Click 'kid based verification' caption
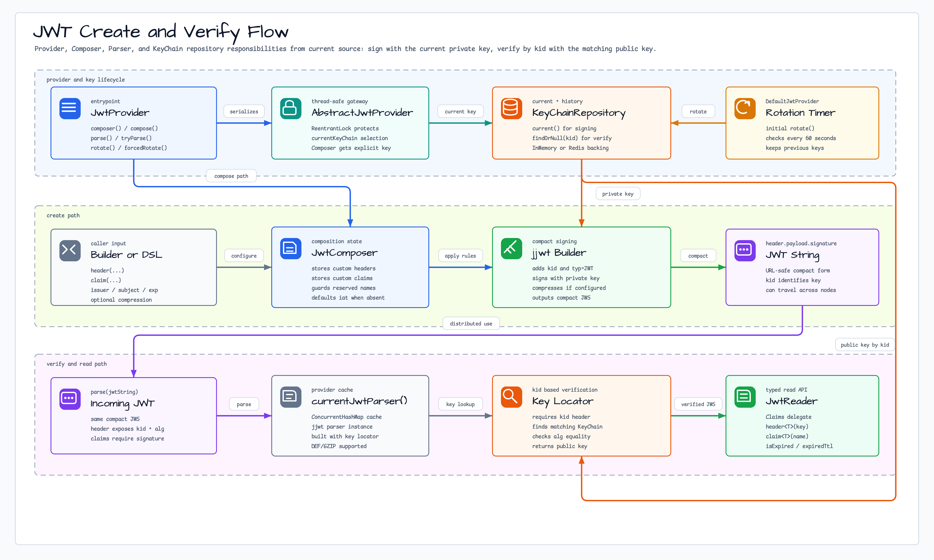The image size is (934, 560). click(x=564, y=389)
